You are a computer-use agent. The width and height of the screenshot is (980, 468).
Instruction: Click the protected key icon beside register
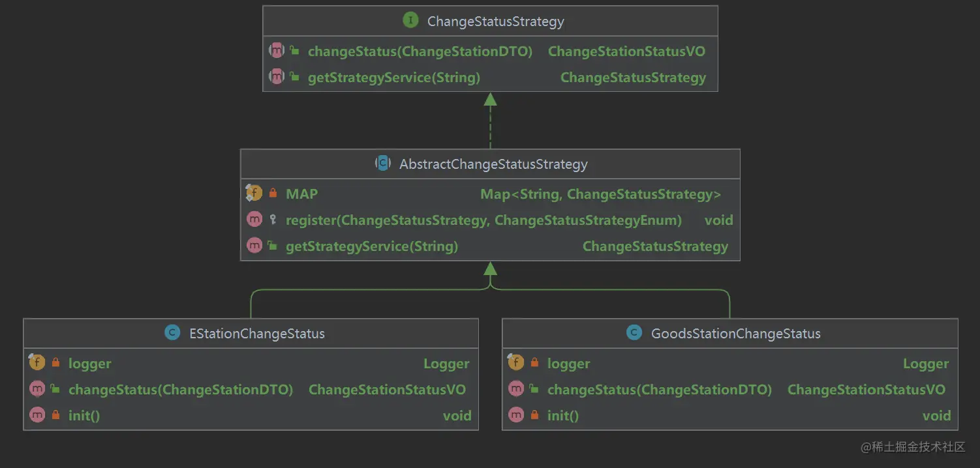tap(273, 220)
